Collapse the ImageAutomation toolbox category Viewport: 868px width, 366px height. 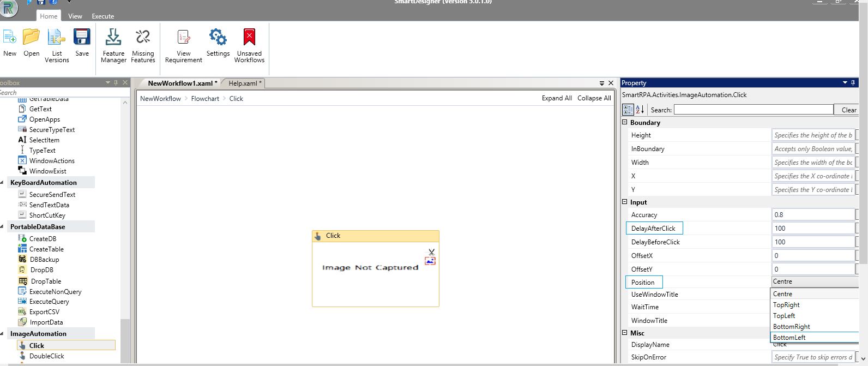coord(2,334)
